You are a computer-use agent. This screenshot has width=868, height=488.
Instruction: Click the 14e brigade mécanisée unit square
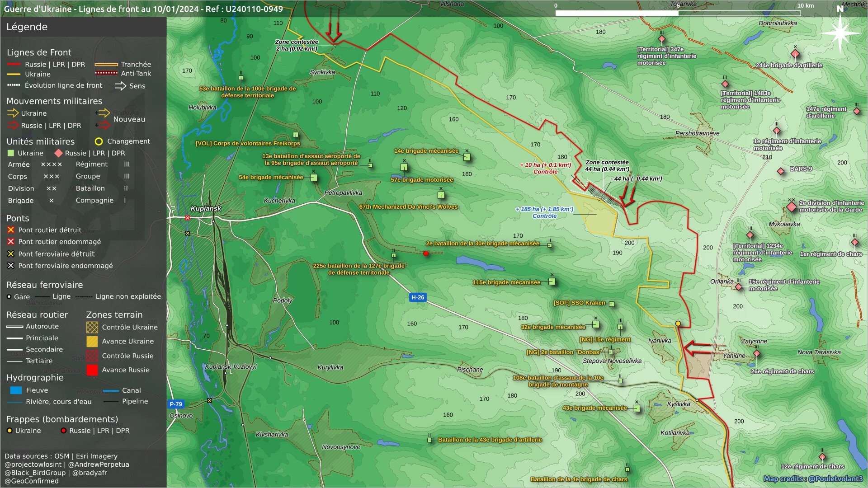point(467,157)
